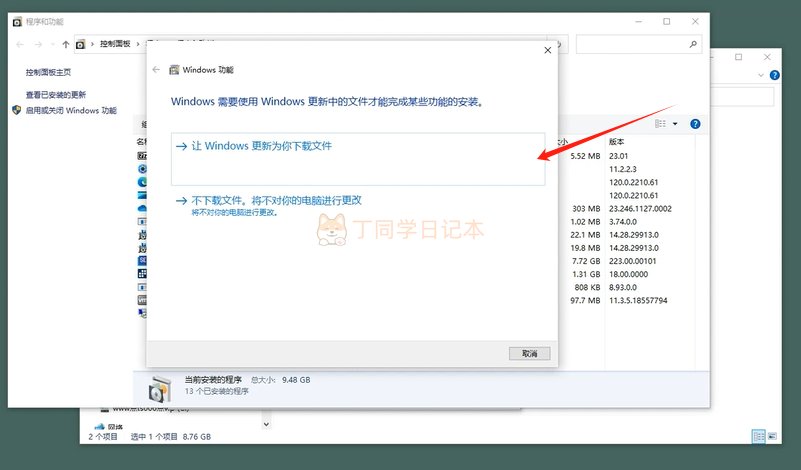Viewport: 801px width, 470px height.
Task: Go back in 程序和功能 window navigation
Action: [20, 44]
